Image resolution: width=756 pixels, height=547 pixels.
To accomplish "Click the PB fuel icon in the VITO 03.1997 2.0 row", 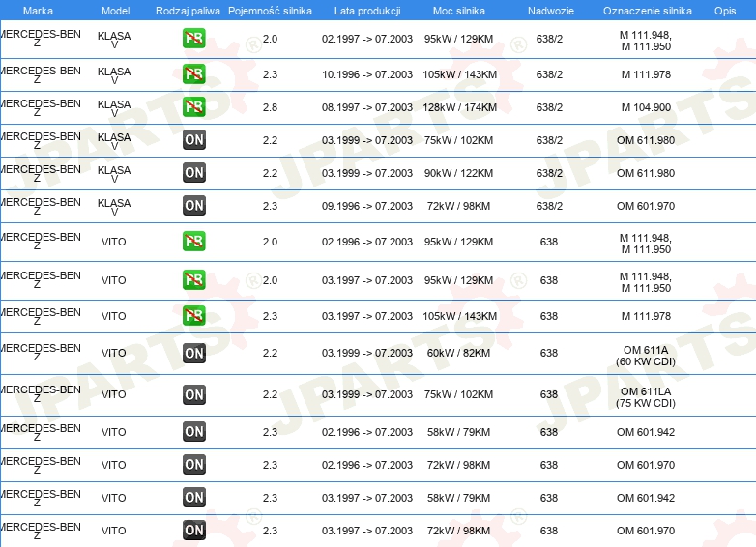I will [x=193, y=280].
